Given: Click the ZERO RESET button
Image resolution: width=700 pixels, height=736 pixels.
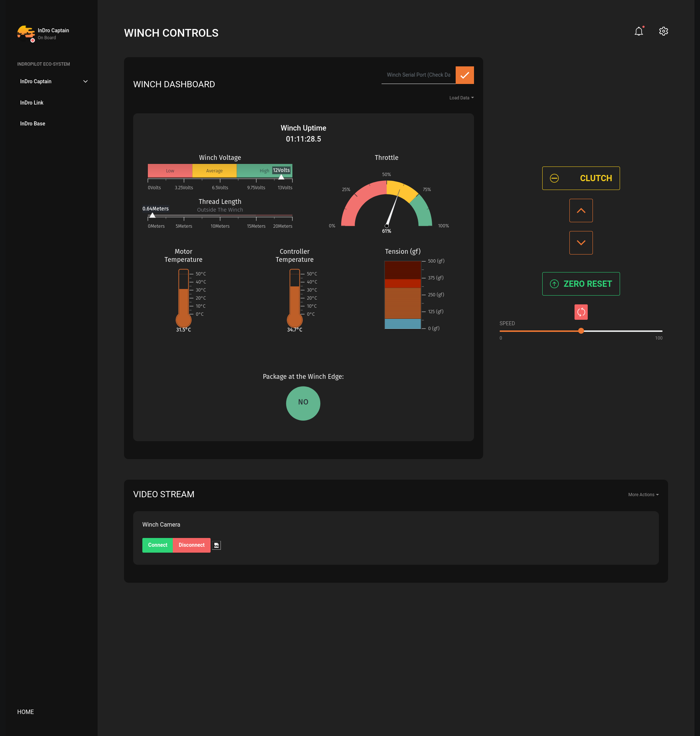Looking at the screenshot, I should pos(581,284).
